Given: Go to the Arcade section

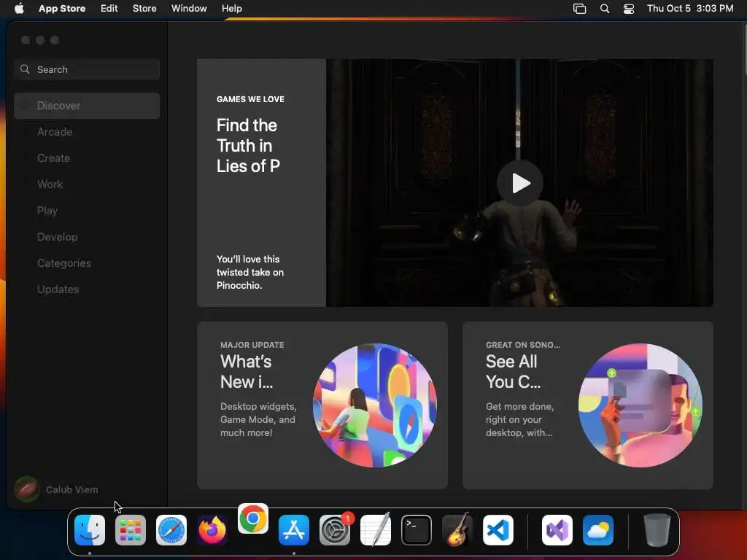Looking at the screenshot, I should 87,132.
